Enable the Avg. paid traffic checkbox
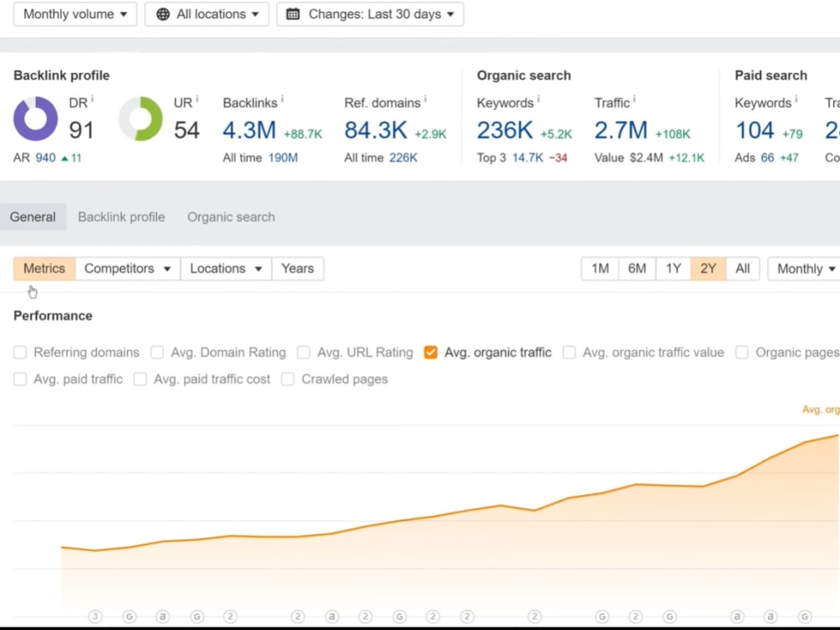The height and width of the screenshot is (630, 840). pyautogui.click(x=20, y=379)
